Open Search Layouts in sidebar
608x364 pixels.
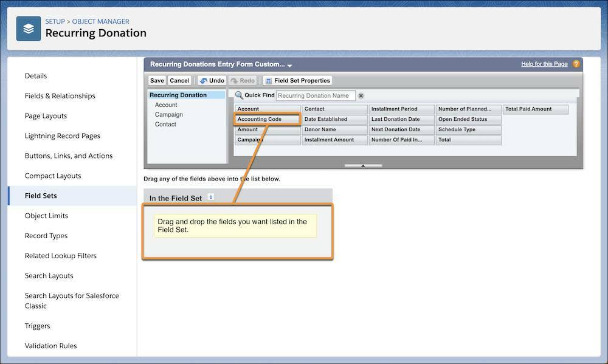pos(49,276)
